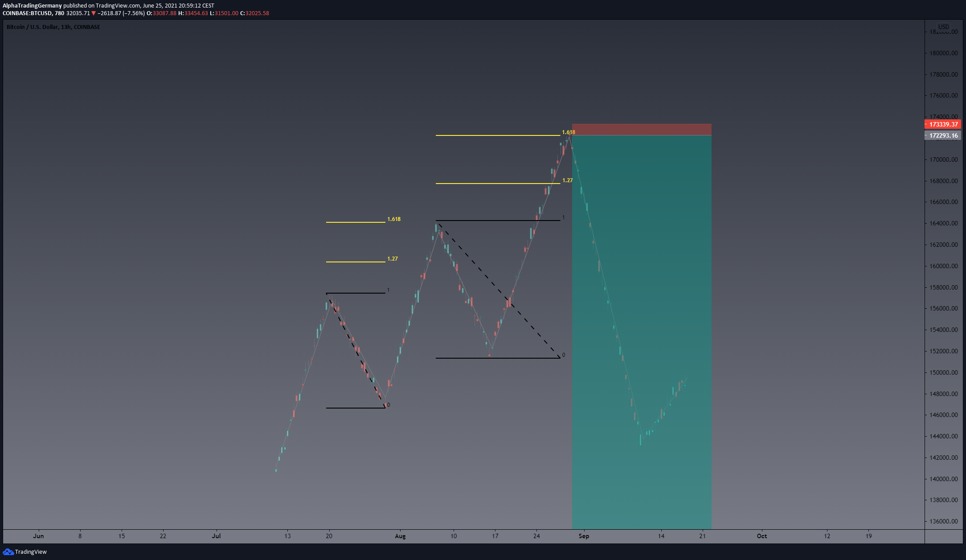Select the black Fib '0' line near 152000

(498, 358)
